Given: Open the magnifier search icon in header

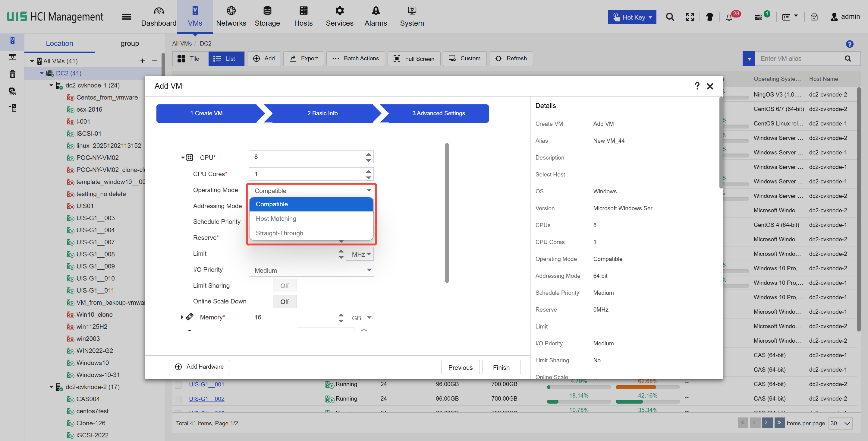Looking at the screenshot, I should pos(670,17).
